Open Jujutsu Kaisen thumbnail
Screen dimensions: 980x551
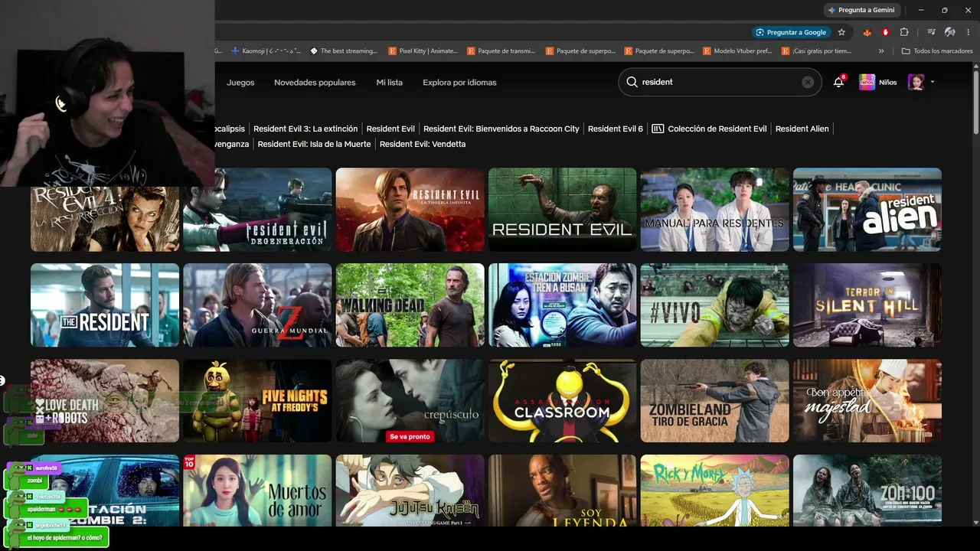click(410, 491)
